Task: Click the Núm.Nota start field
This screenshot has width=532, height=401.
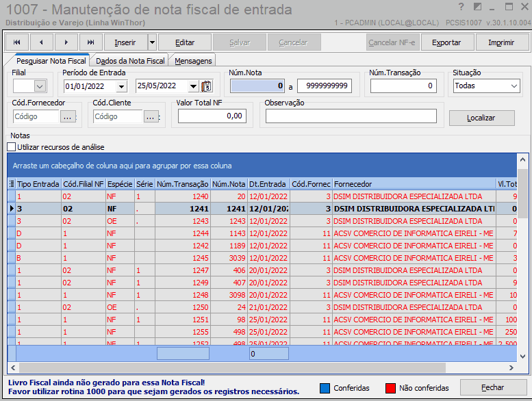Action: coord(257,86)
